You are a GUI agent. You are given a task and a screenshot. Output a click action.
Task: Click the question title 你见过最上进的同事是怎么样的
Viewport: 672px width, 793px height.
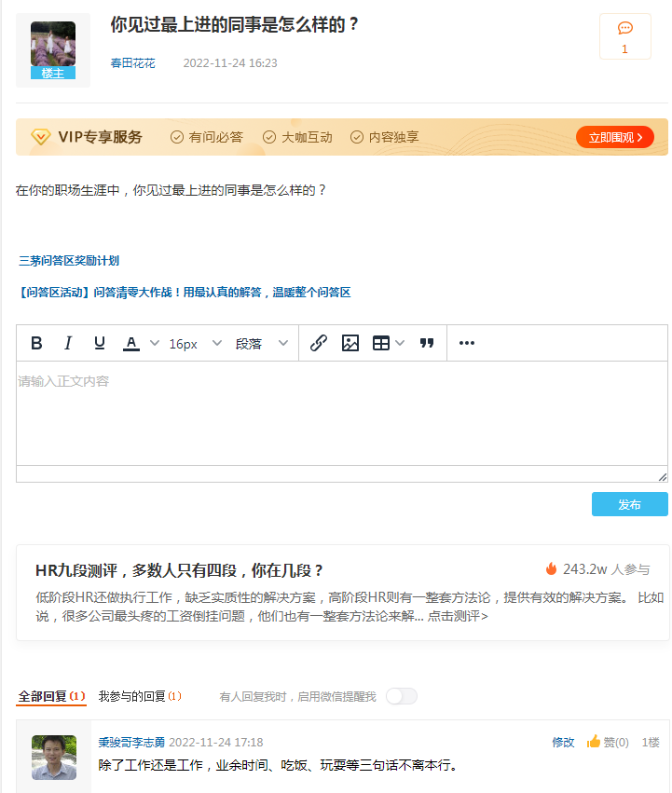point(234,24)
